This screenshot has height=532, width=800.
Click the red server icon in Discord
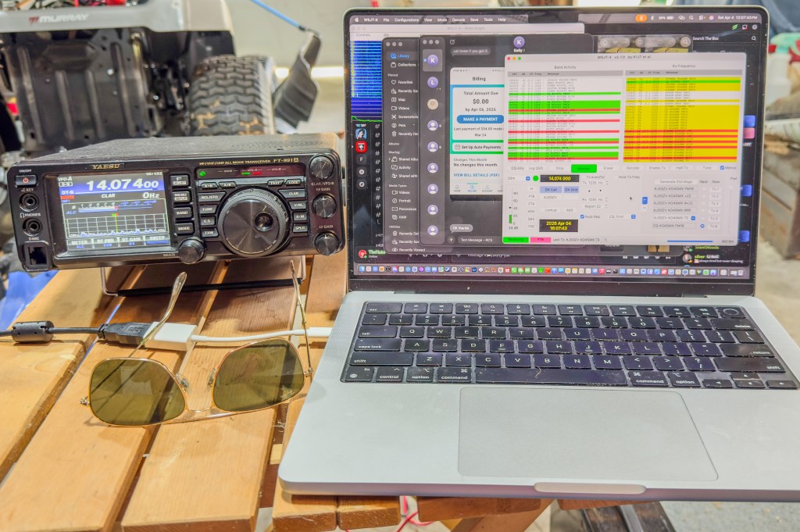[361, 146]
